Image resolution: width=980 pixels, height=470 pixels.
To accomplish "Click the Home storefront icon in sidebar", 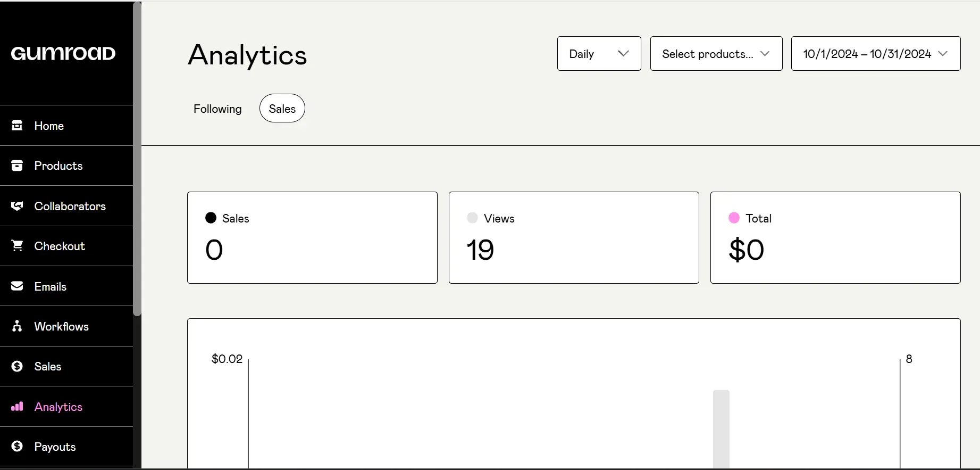I will [17, 126].
